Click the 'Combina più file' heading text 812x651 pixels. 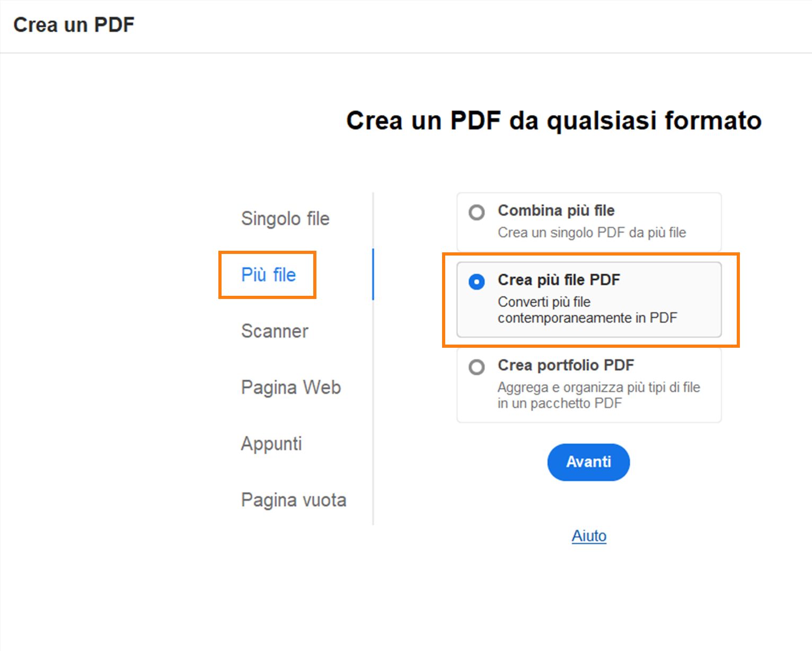555,210
